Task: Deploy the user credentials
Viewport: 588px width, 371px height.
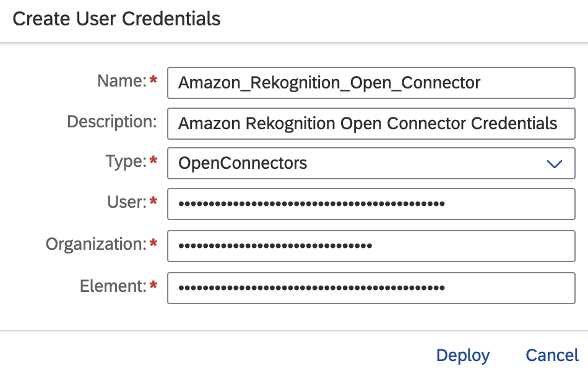Action: tap(462, 356)
